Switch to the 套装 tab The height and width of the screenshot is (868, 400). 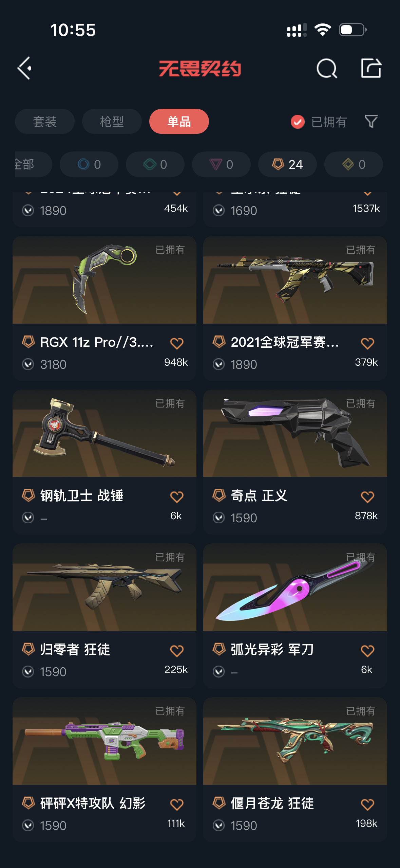[45, 121]
